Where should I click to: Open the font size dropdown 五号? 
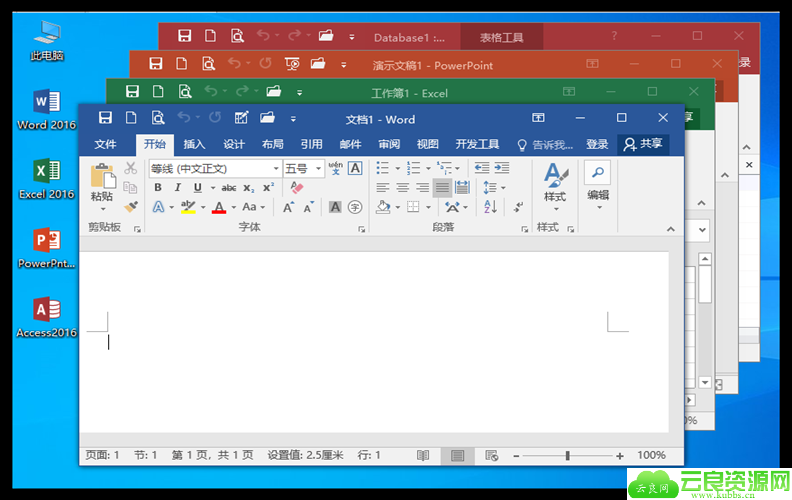coord(318,168)
